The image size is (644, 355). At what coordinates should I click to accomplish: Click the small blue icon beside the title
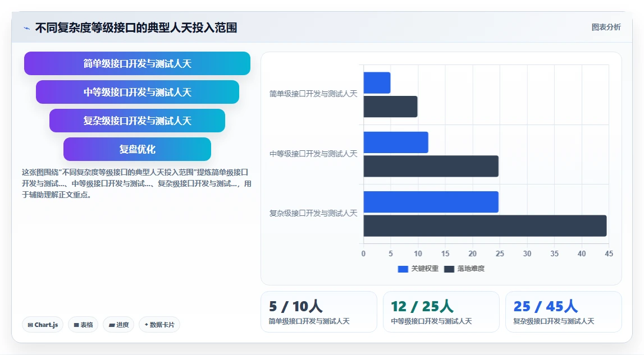(27, 28)
